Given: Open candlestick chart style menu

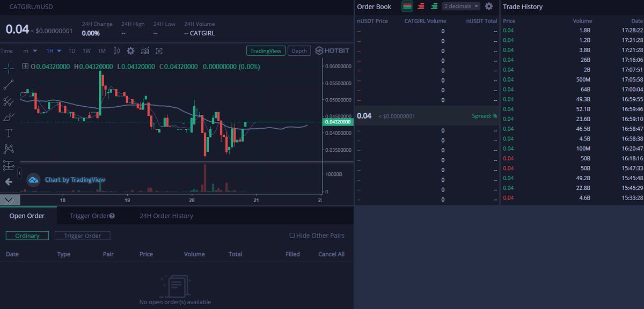Looking at the screenshot, I should [x=116, y=51].
